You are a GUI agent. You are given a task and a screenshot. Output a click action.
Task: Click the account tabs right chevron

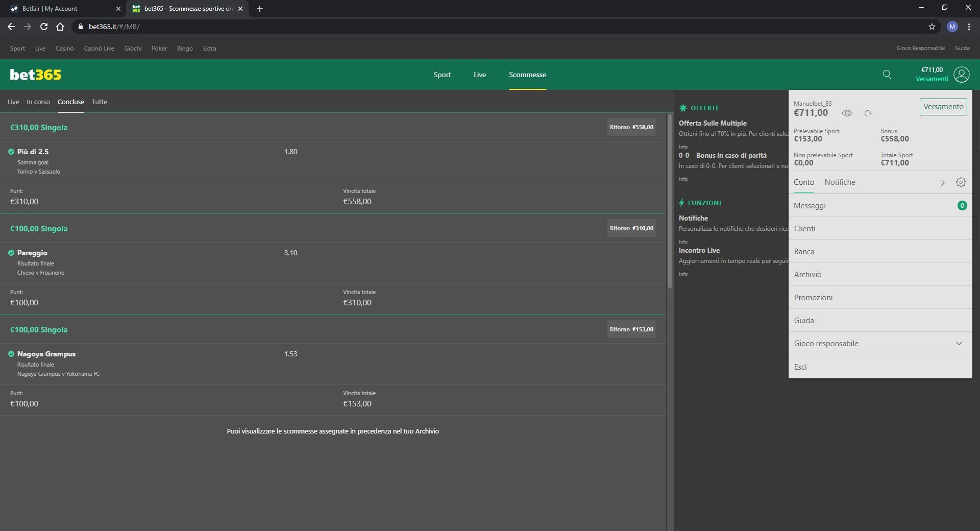(943, 183)
